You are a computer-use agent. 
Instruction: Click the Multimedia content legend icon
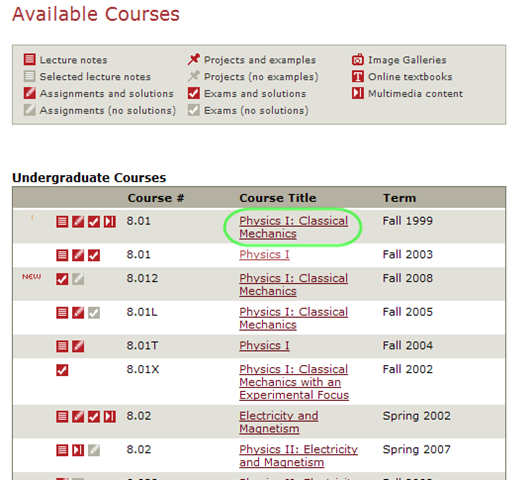coord(358,93)
